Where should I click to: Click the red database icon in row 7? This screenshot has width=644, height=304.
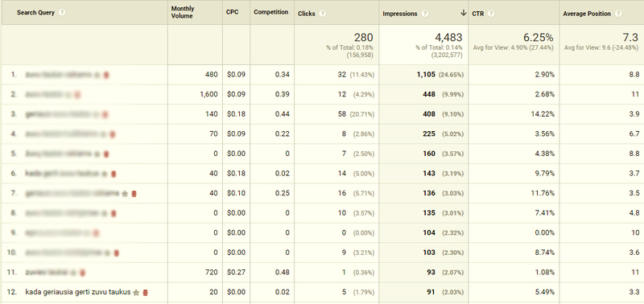(134, 194)
